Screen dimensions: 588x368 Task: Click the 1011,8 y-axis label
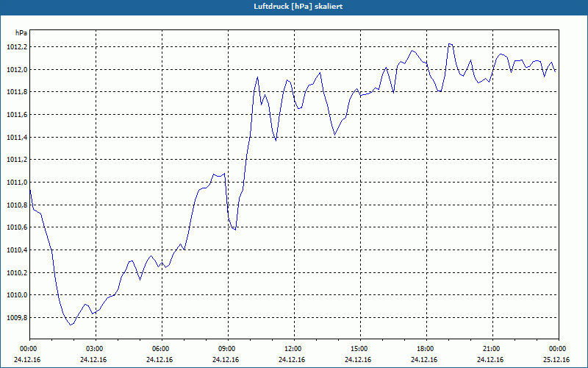click(x=17, y=92)
